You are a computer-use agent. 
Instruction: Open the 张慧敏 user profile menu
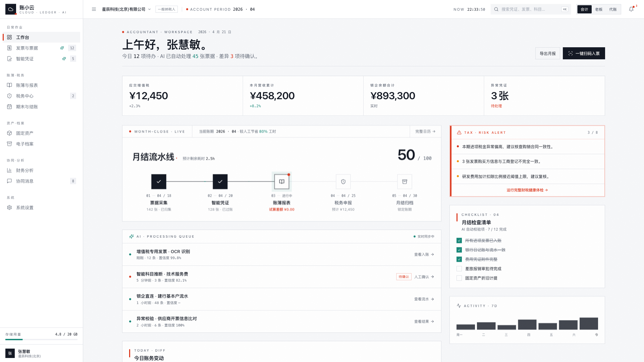pyautogui.click(x=23, y=353)
